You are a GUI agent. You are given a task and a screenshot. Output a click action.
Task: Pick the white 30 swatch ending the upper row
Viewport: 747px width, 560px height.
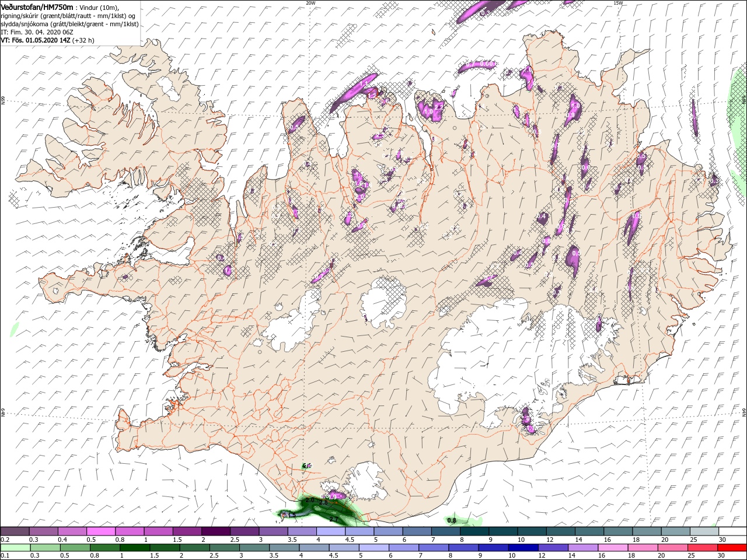[732, 531]
